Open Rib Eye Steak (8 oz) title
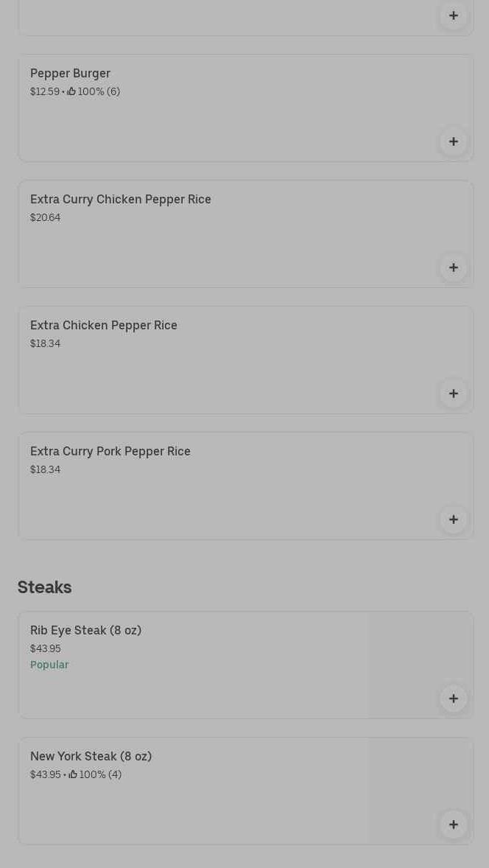The height and width of the screenshot is (868, 489). [85, 631]
